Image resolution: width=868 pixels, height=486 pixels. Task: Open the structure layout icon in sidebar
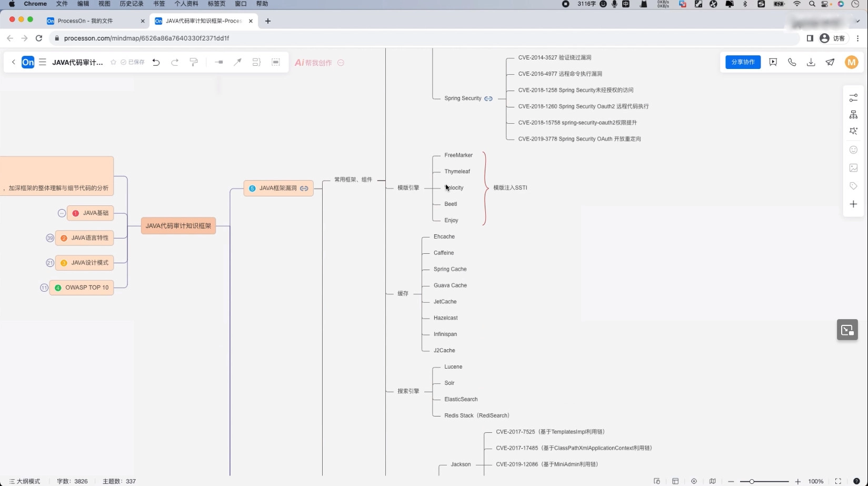coord(853,115)
